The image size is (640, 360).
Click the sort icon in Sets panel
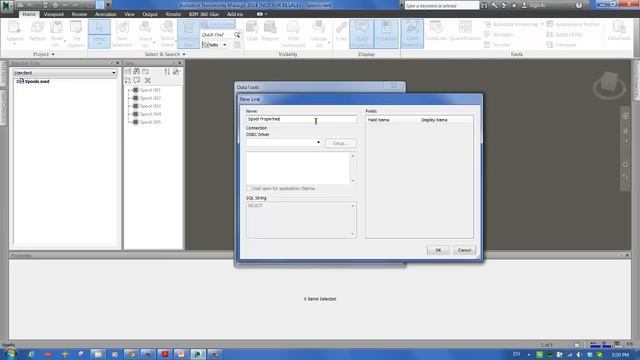167,71
